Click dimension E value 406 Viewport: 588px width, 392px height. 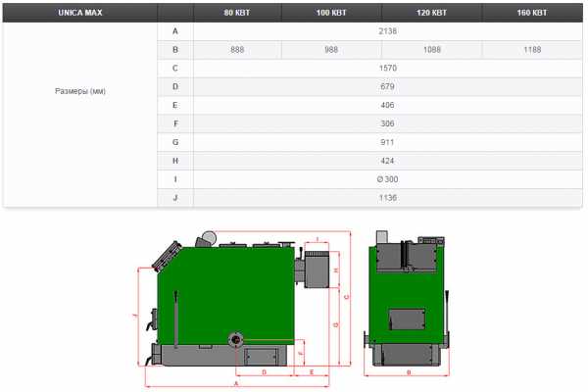(387, 105)
